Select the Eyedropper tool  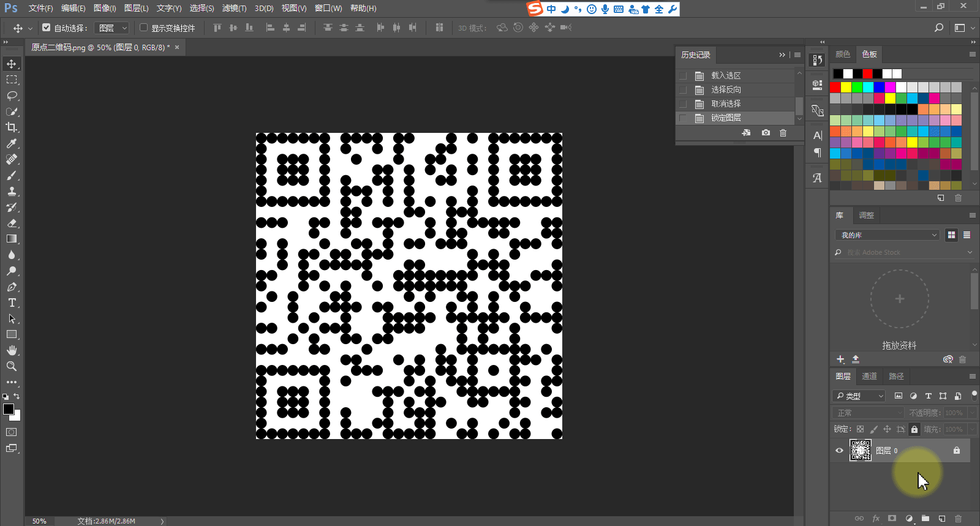[12, 143]
